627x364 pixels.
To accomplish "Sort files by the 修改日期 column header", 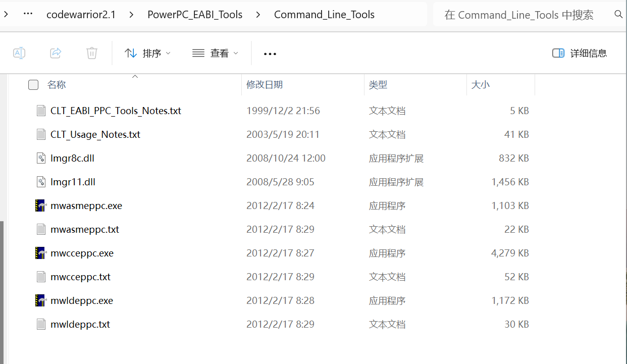I will 265,84.
